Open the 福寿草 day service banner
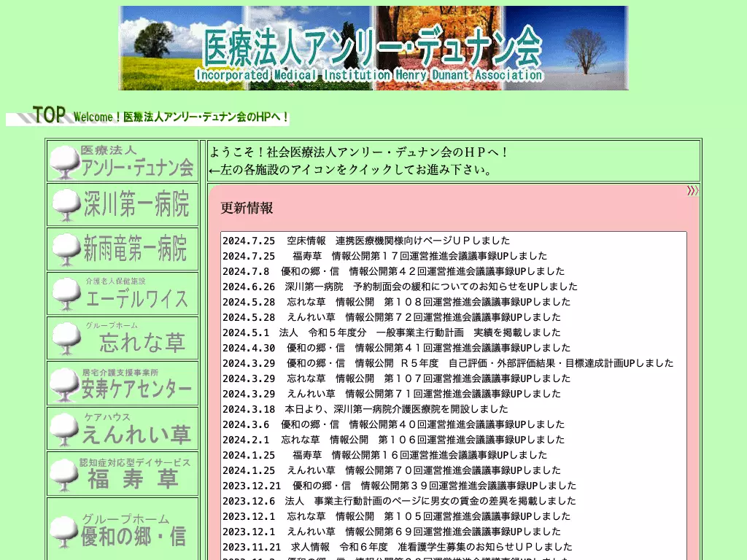Viewport: 747px width, 560px height. click(x=123, y=473)
